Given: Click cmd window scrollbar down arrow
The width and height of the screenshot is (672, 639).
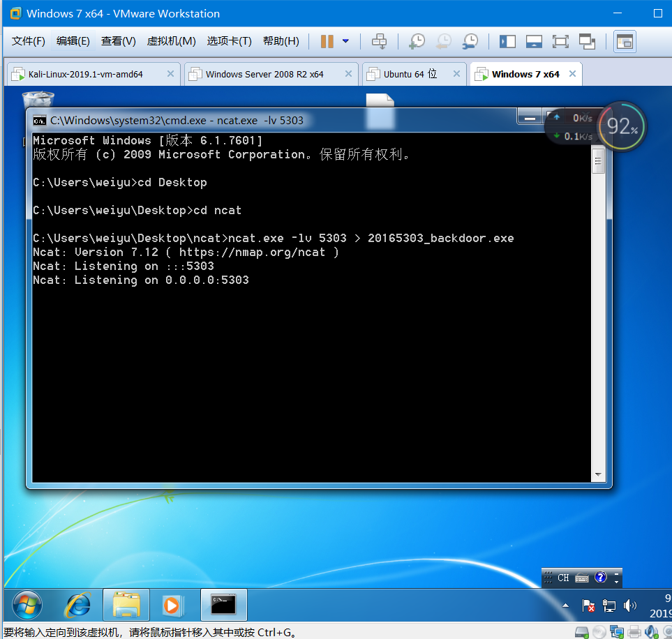Looking at the screenshot, I should click(598, 474).
